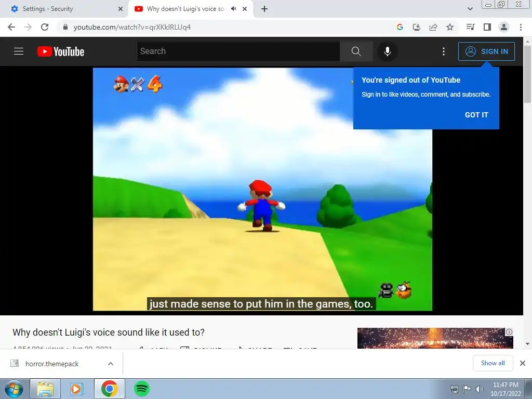Open the network icon in system tray

pos(454,389)
